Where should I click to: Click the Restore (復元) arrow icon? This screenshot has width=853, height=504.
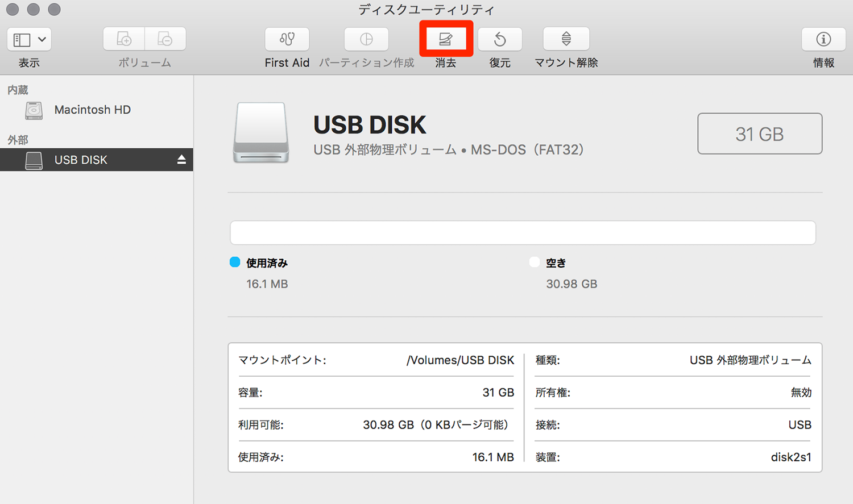click(x=500, y=39)
